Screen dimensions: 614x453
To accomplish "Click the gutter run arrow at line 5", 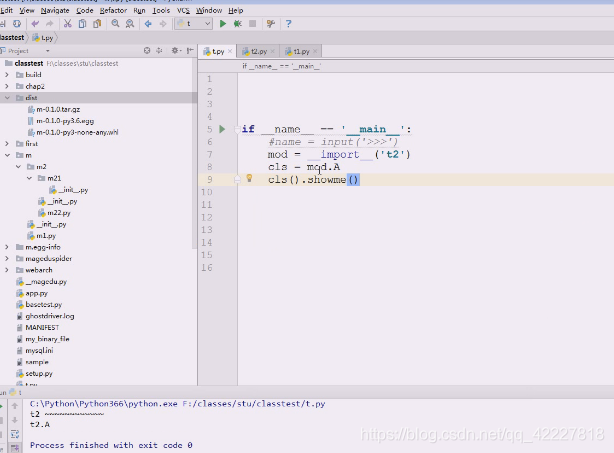I will [x=222, y=129].
